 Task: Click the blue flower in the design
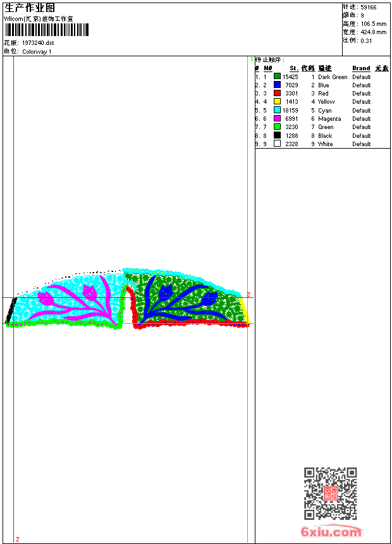pos(166,292)
